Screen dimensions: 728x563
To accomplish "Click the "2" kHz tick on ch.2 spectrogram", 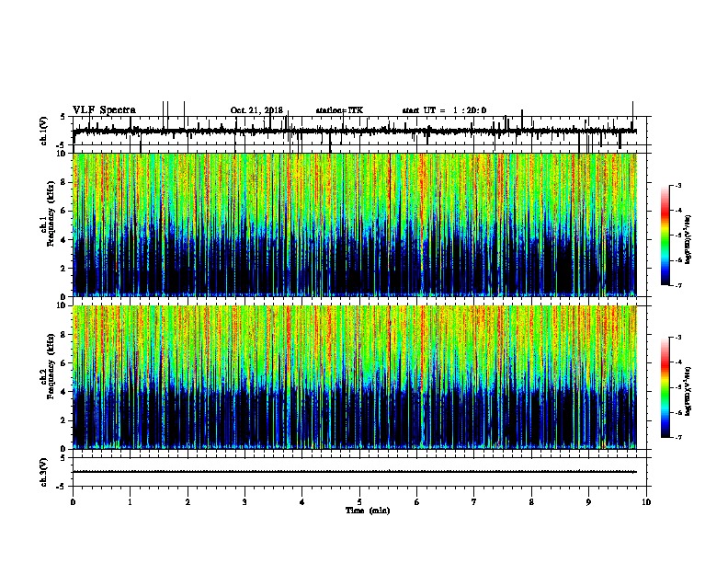I will pos(63,420).
